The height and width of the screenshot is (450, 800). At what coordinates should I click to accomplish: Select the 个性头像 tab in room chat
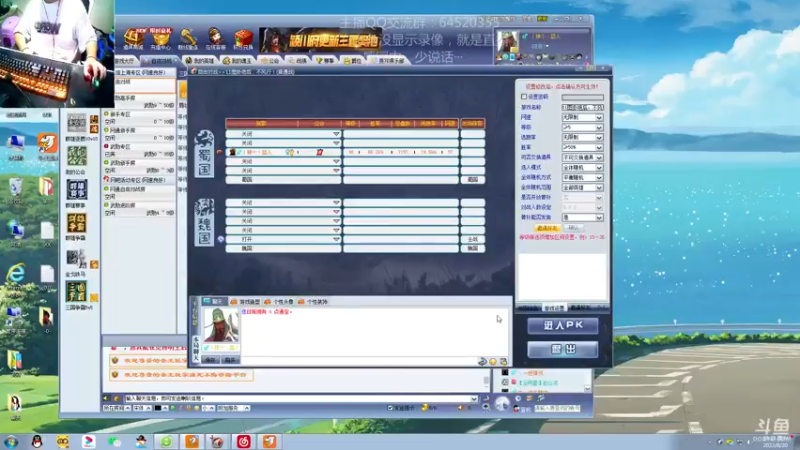click(279, 302)
